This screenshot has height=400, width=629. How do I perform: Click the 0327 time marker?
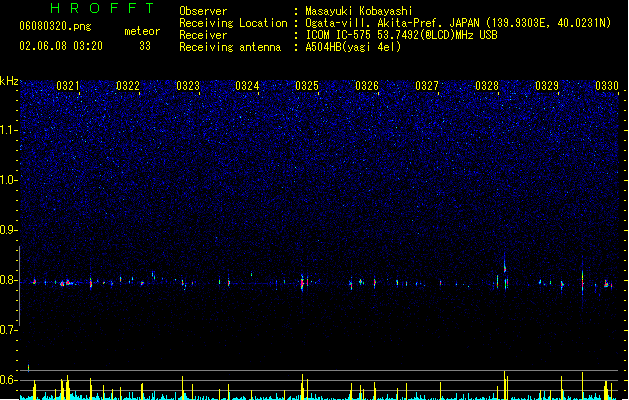(427, 85)
